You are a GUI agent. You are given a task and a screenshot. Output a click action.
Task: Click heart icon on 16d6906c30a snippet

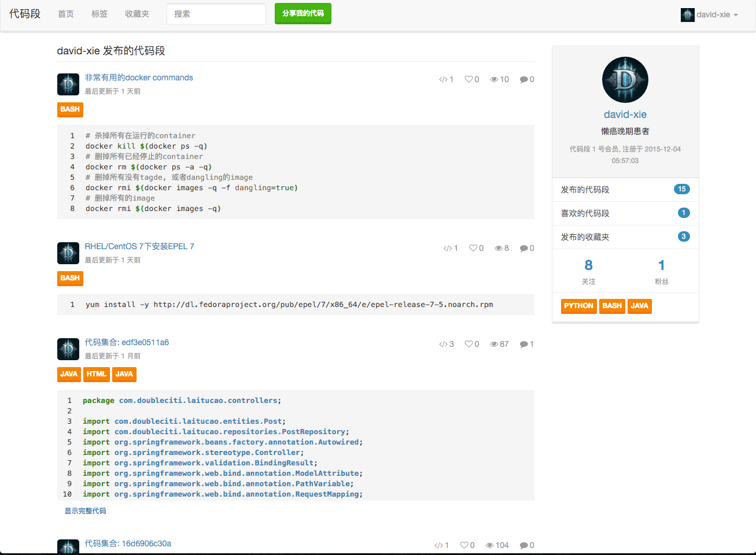tap(464, 545)
